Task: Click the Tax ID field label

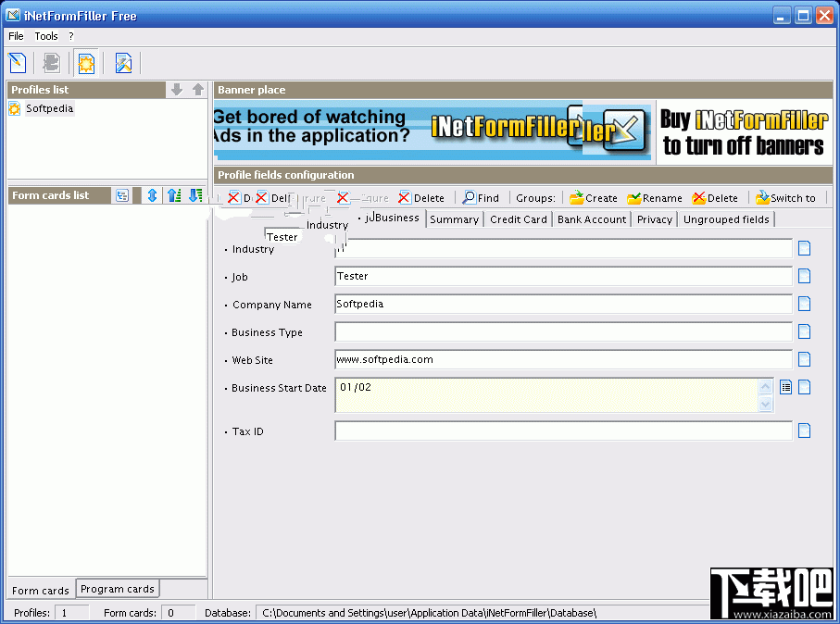Action: 247,431
